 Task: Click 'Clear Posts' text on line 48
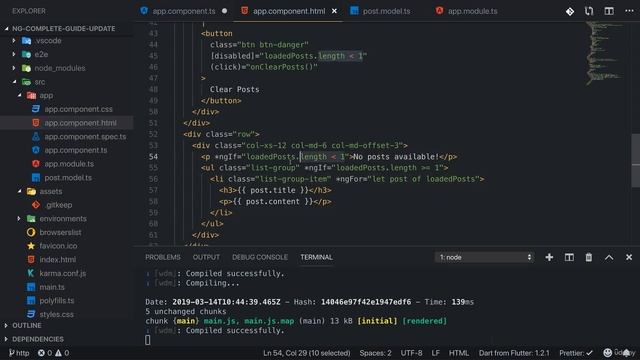tap(234, 89)
